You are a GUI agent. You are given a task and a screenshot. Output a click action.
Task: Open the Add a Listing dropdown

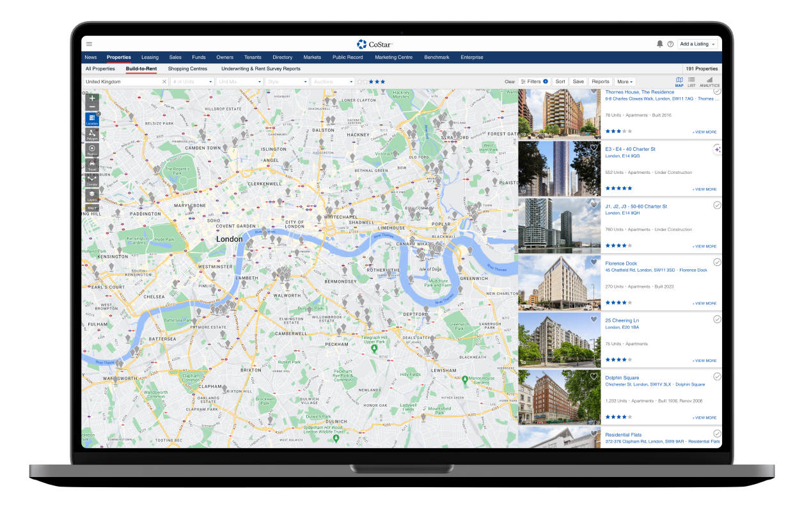[698, 44]
